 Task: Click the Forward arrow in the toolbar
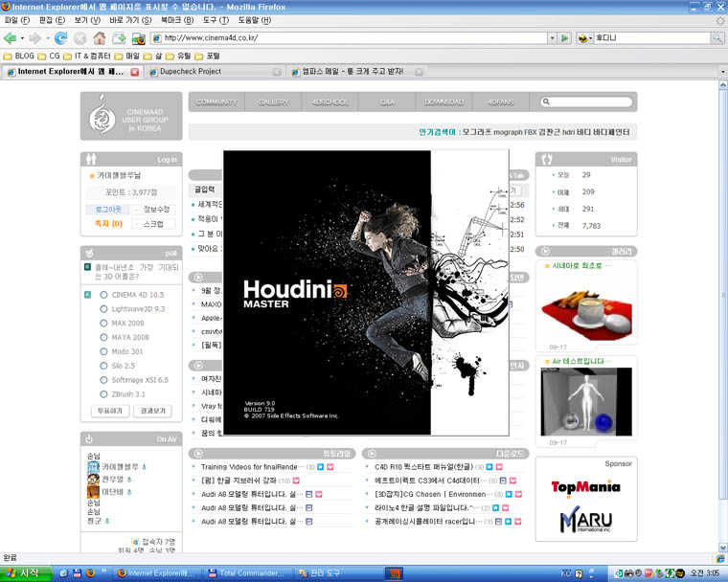point(34,38)
